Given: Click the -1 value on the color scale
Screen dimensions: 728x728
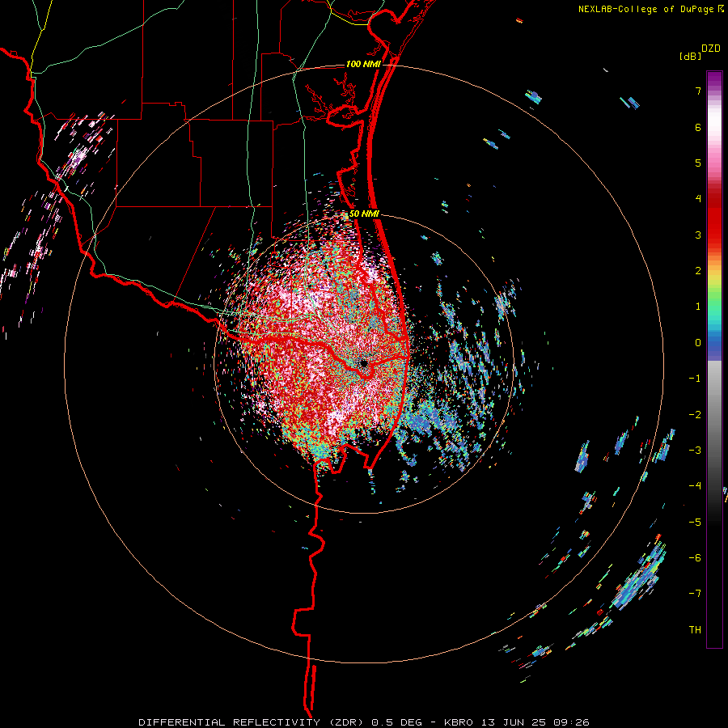Looking at the screenshot, I should click(695, 379).
